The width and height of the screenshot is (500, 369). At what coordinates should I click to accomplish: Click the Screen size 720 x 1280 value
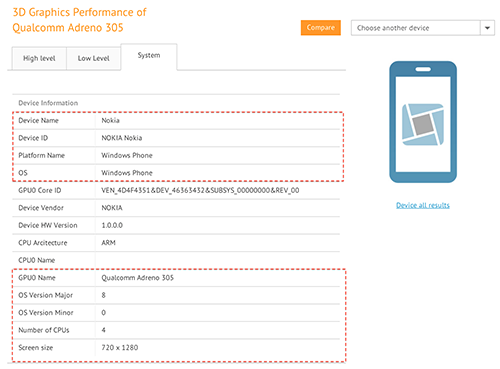click(120, 347)
